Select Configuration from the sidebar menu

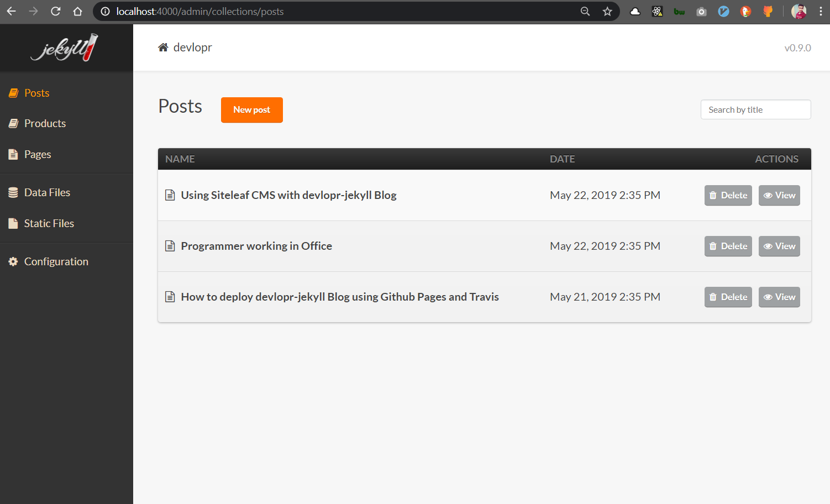pos(56,261)
